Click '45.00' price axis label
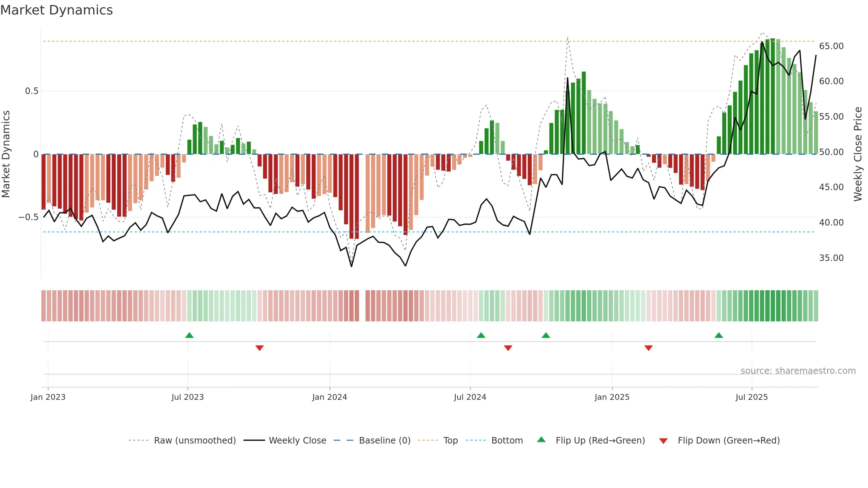 click(x=831, y=187)
